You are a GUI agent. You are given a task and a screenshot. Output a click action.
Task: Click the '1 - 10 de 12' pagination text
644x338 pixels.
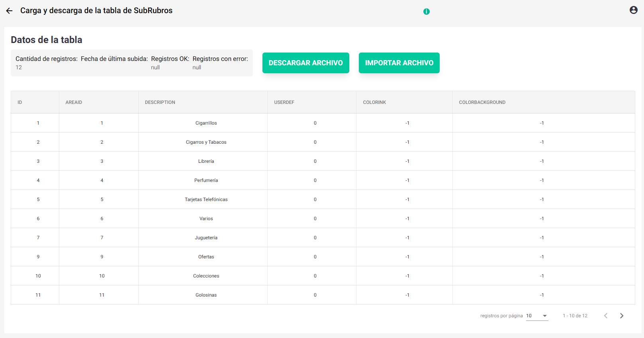tap(575, 316)
